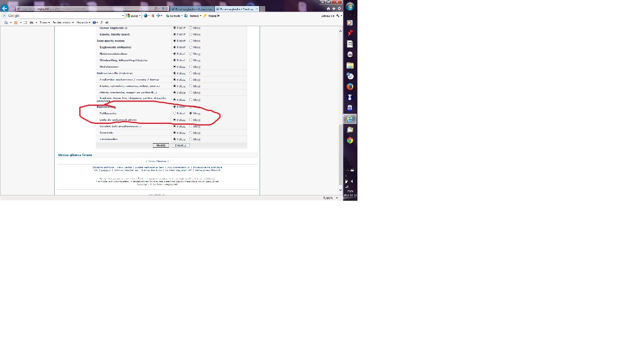The image size is (644, 362).
Task: Open the media player taskbar icon
Action: pyautogui.click(x=350, y=23)
